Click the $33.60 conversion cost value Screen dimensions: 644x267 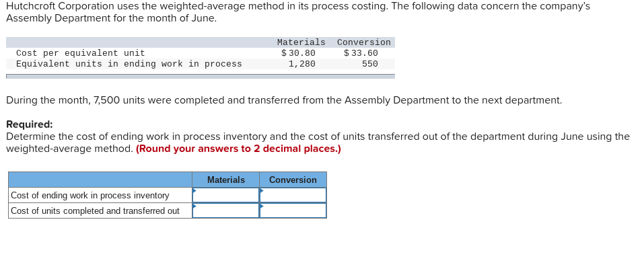tap(361, 53)
